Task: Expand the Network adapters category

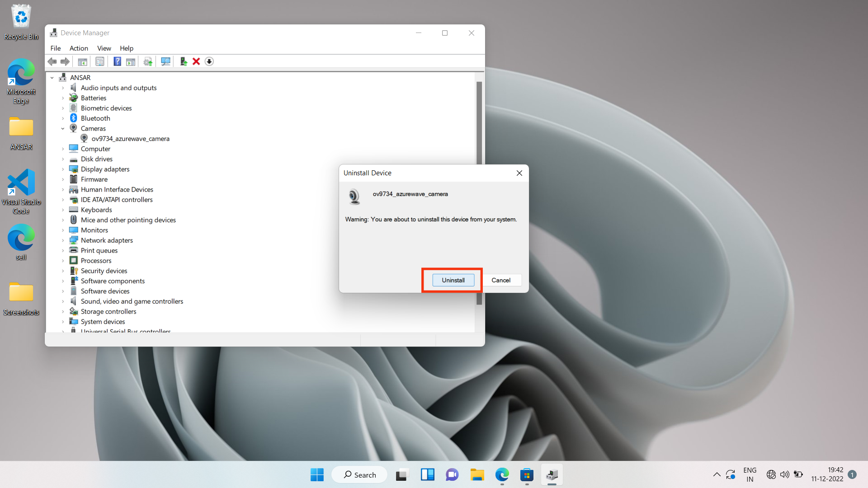Action: tap(64, 240)
